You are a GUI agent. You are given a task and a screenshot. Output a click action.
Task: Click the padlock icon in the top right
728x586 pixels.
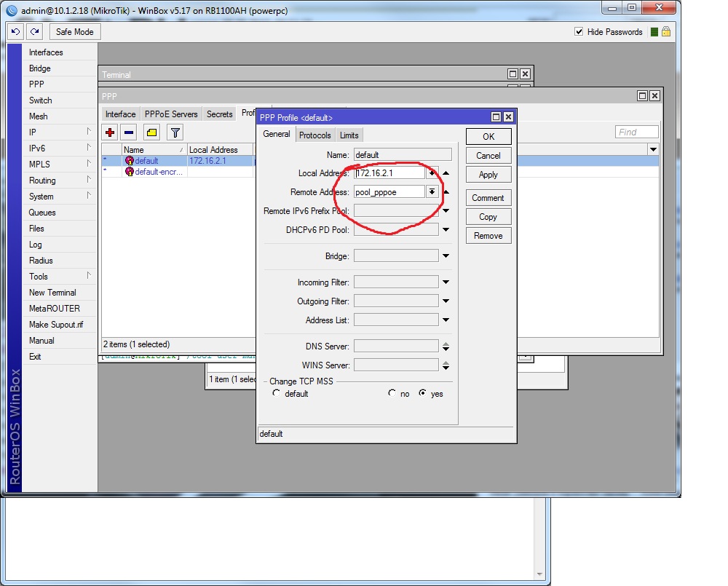point(666,31)
